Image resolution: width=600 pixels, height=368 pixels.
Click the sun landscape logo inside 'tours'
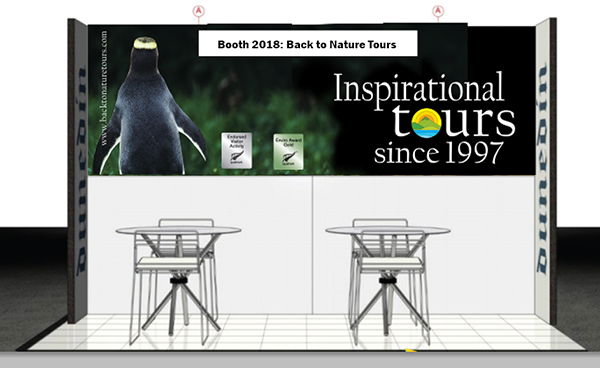coord(426,123)
